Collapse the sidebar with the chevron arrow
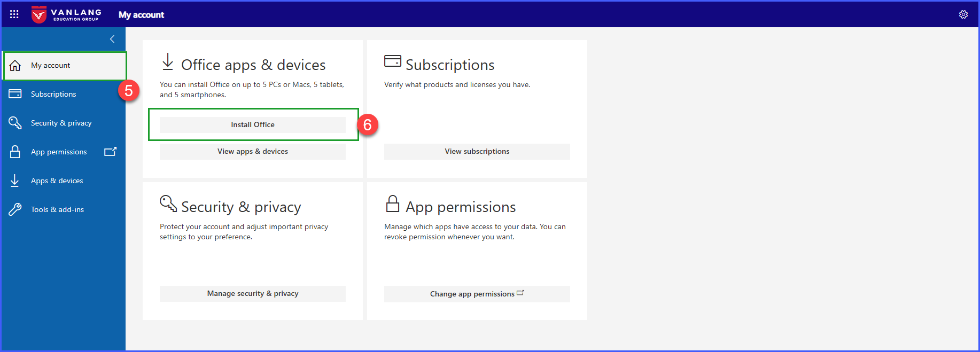Viewport: 980px width, 352px height. (112, 39)
